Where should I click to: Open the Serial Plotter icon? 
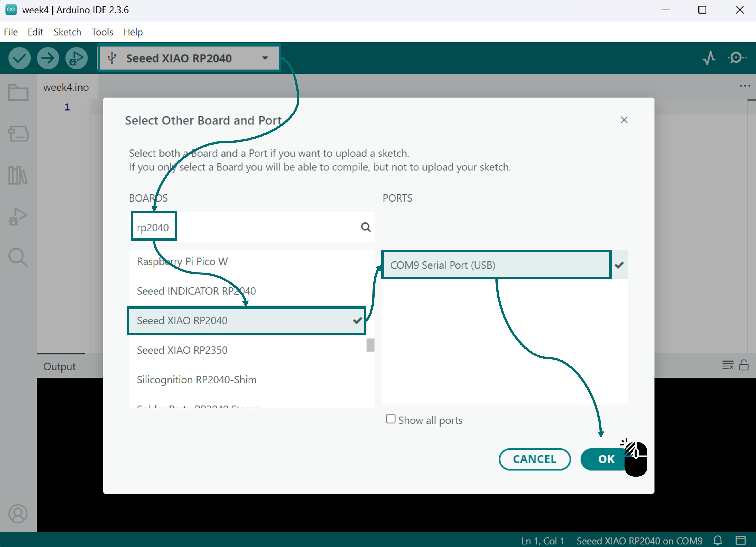[x=709, y=58]
